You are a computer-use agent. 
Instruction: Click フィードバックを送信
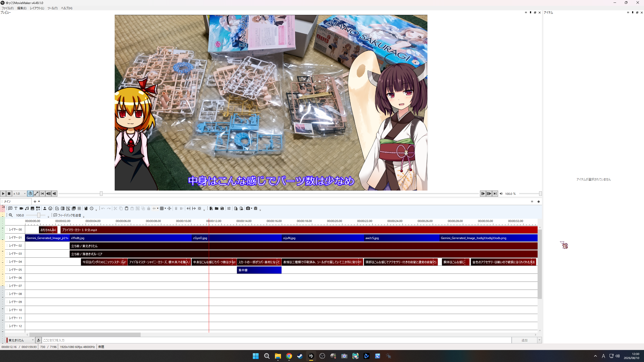click(67, 215)
